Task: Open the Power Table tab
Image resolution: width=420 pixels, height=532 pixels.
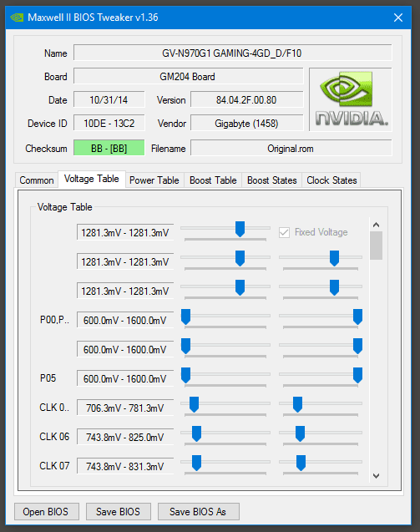Action: coord(154,180)
